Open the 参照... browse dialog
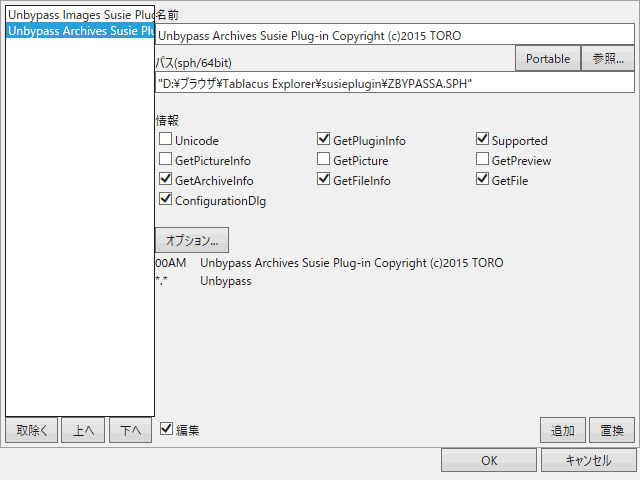Screen dimensions: 640x480 (x=607, y=59)
